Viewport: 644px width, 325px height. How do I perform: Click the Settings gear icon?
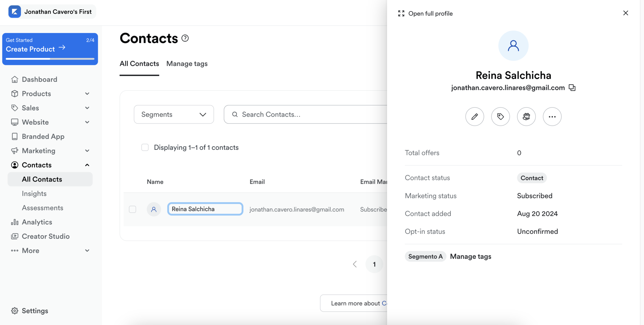15,311
